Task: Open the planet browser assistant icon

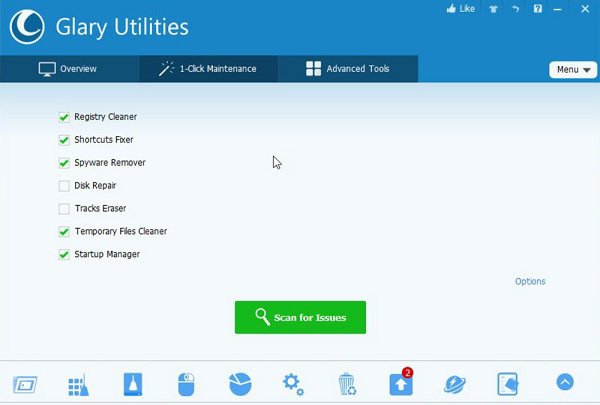Action: coord(455,384)
